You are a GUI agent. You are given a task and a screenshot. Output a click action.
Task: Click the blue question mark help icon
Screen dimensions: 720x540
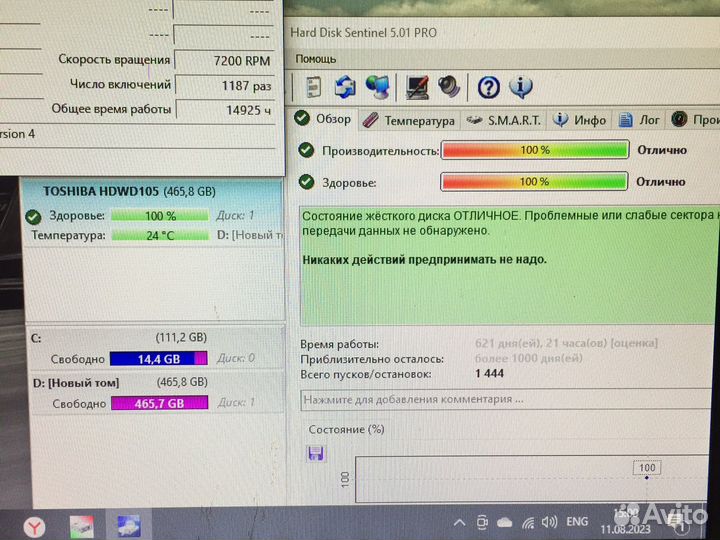489,87
